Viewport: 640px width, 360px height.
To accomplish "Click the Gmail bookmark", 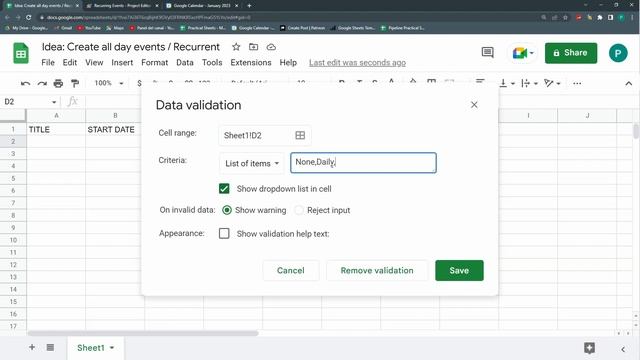I will tap(63, 28).
